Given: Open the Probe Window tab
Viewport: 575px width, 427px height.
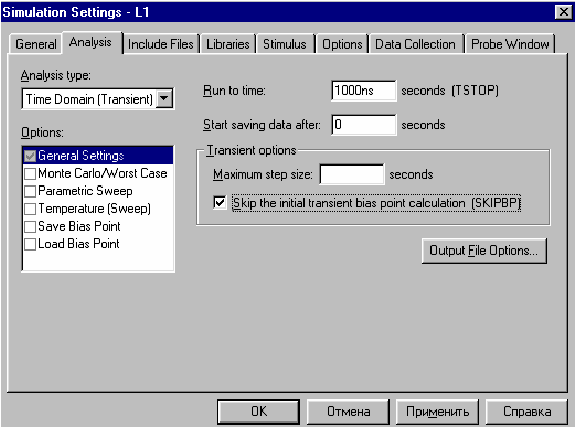Looking at the screenshot, I should point(510,44).
